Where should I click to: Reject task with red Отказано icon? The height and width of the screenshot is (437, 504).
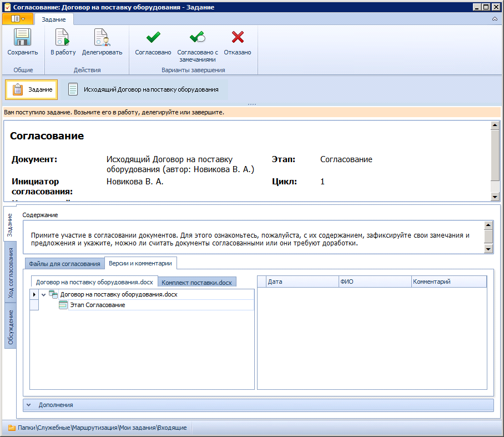pos(237,37)
